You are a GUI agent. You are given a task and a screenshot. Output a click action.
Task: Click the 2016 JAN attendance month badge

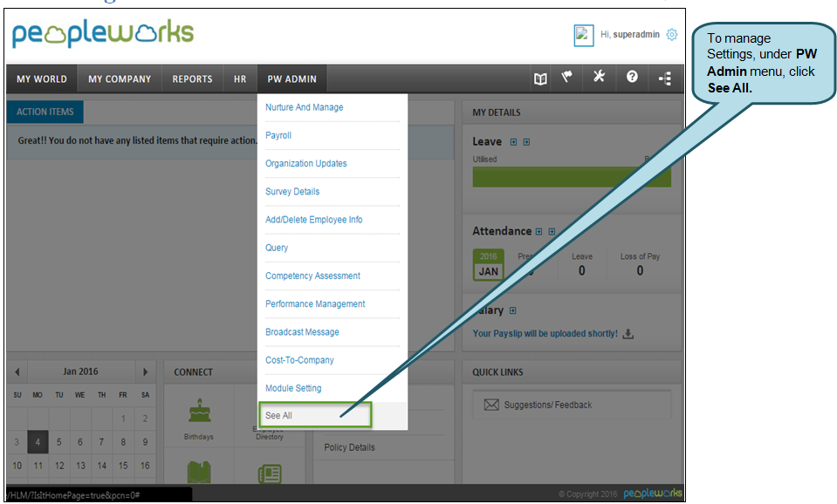pyautogui.click(x=488, y=264)
